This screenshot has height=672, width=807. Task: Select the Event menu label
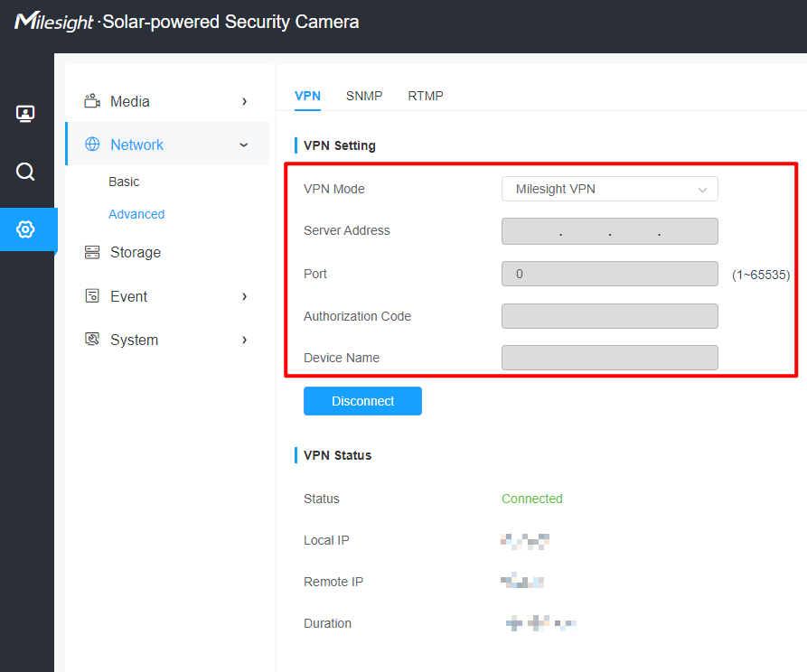point(128,296)
